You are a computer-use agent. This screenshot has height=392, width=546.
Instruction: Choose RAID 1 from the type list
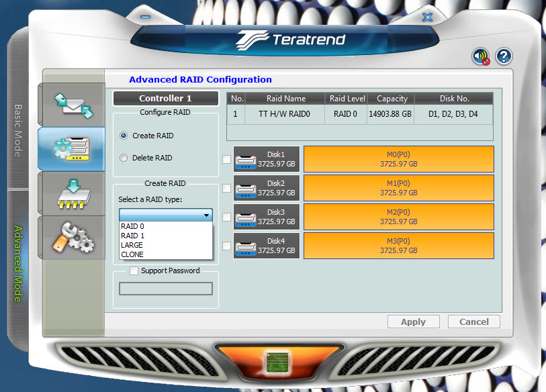point(166,236)
